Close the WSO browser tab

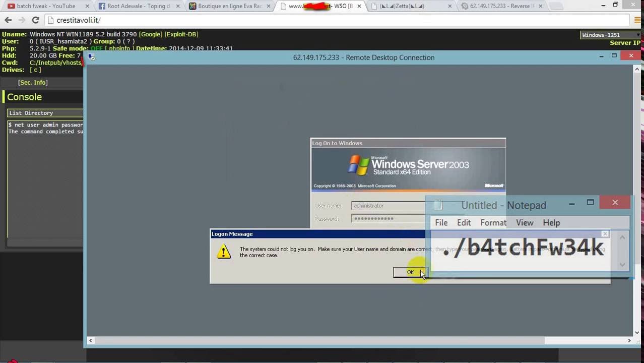point(359,6)
